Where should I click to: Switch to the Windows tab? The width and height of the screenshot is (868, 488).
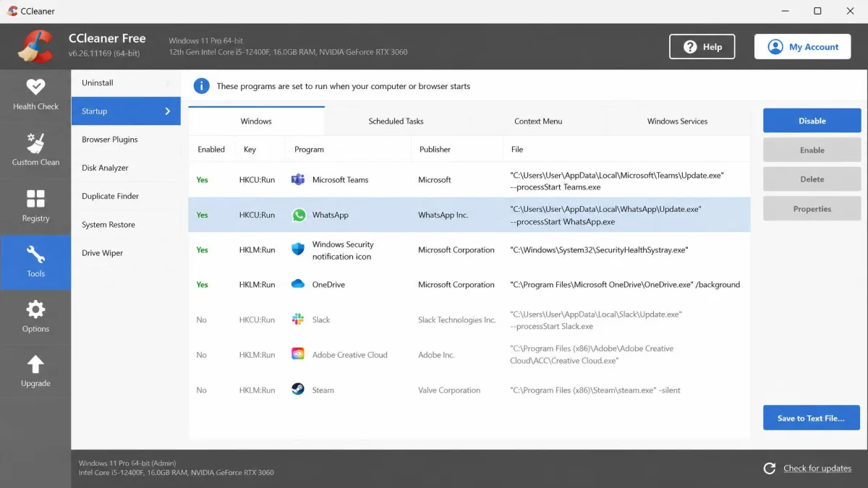[256, 121]
